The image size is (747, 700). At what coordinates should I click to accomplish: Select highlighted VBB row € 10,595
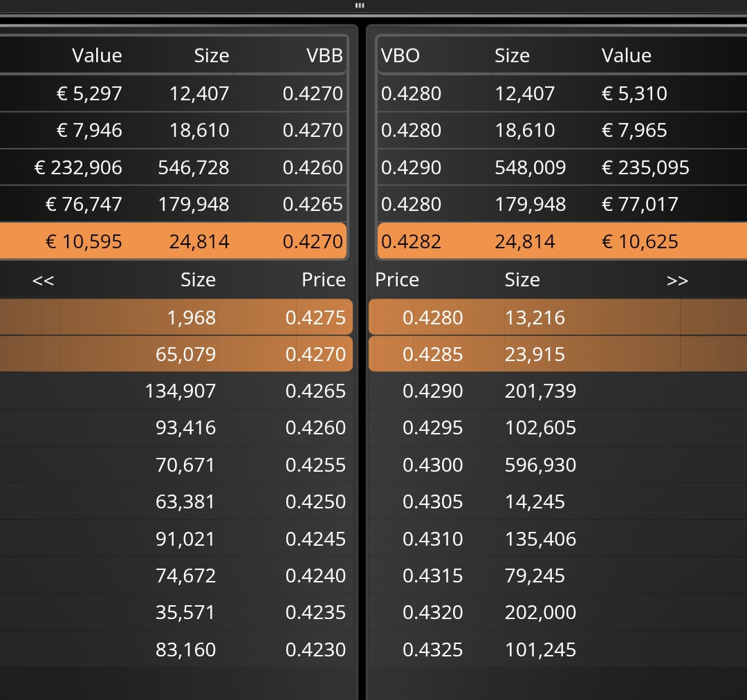174,241
